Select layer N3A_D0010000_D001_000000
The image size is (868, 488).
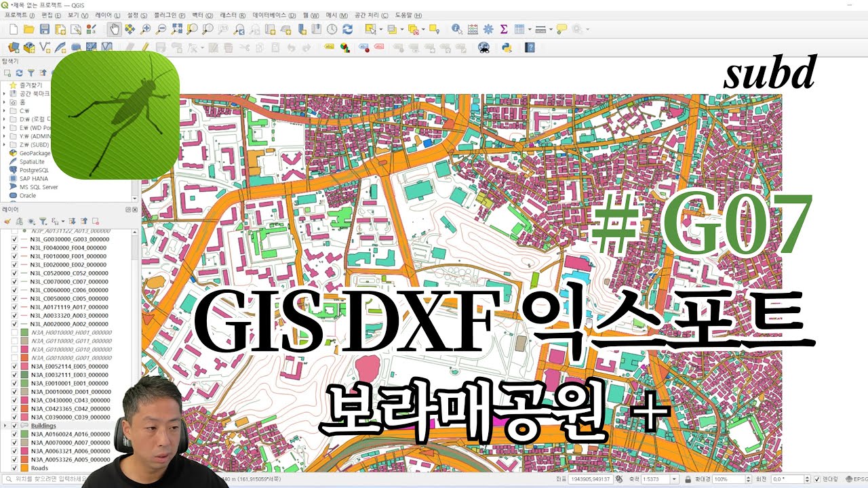[x=71, y=392]
